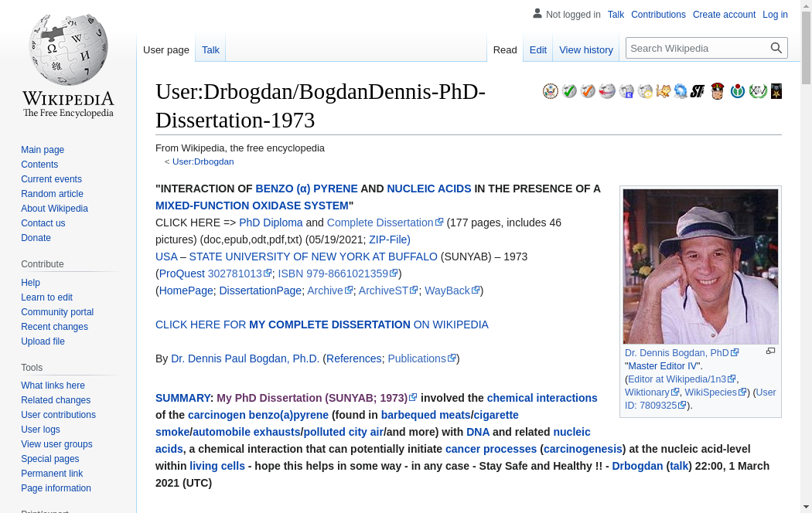Screen dimensions: 812x513
Task: Click the Dr. Dennis Bogdan portrait thumbnail
Action: pos(701,267)
